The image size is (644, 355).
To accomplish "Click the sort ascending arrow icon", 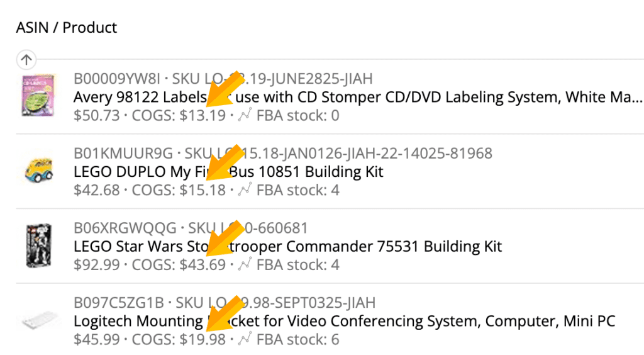I will pos(26,60).
